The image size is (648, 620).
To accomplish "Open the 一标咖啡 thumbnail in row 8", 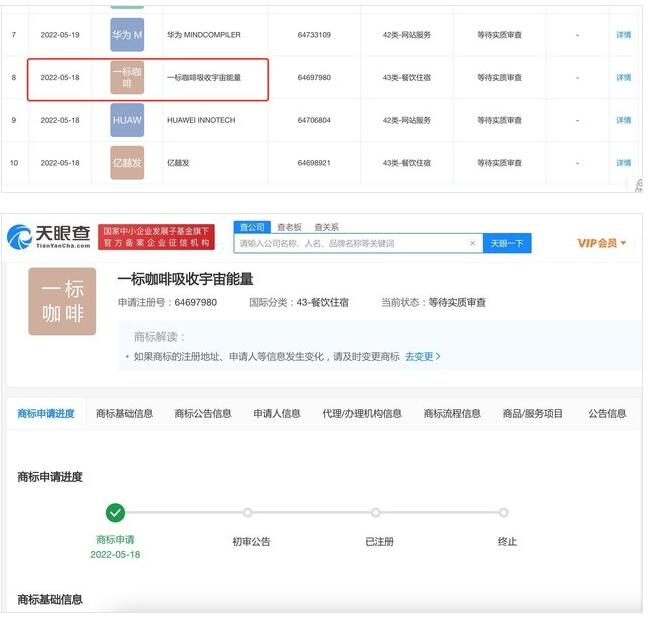I will pyautogui.click(x=127, y=77).
